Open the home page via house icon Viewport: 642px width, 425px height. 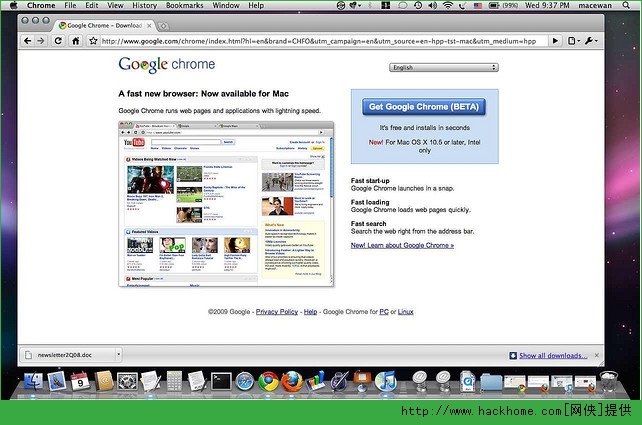(76, 41)
